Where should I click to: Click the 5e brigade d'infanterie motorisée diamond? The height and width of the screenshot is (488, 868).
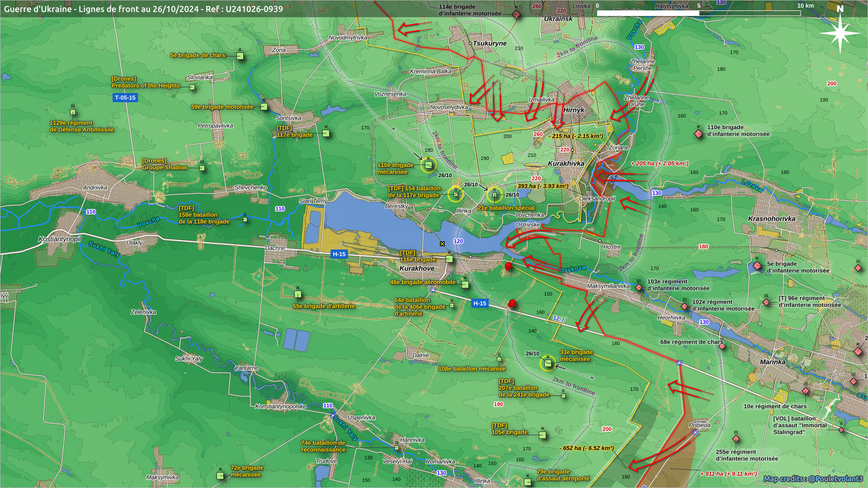757,266
